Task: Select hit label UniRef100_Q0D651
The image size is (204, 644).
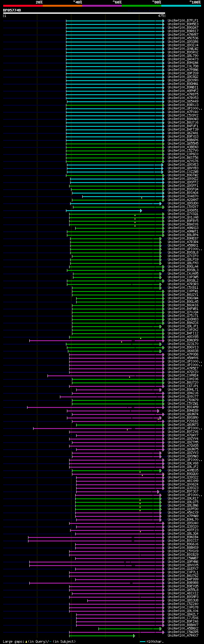Action: pos(183,210)
